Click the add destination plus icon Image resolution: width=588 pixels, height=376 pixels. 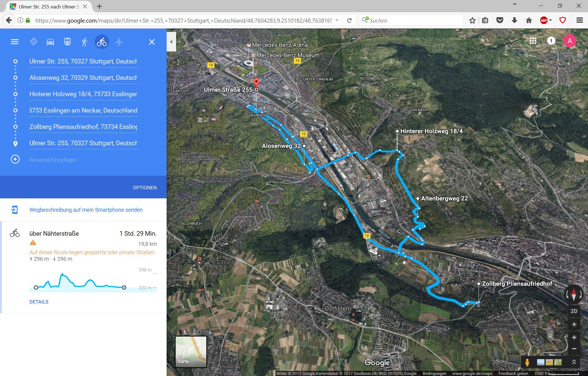coord(15,159)
